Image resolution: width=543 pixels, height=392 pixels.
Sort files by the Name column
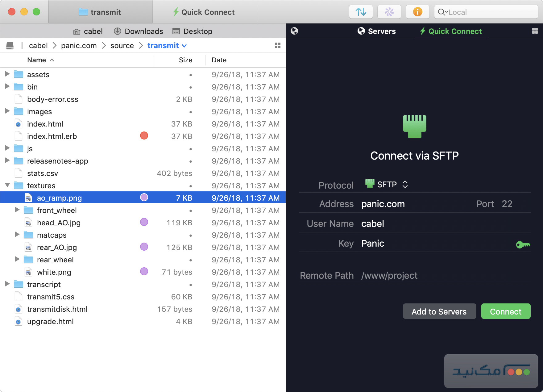tap(37, 60)
